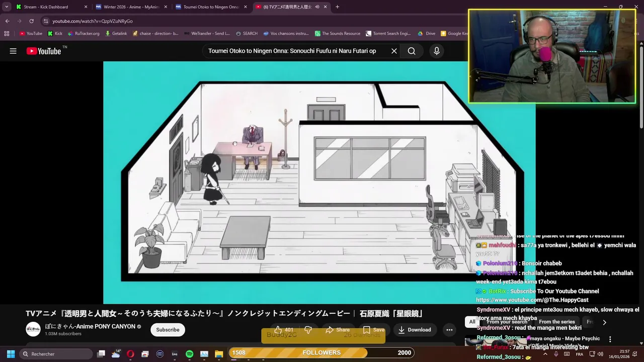Image resolution: width=644 pixels, height=362 pixels.
Task: Select the URL in the address bar
Action: 93,21
